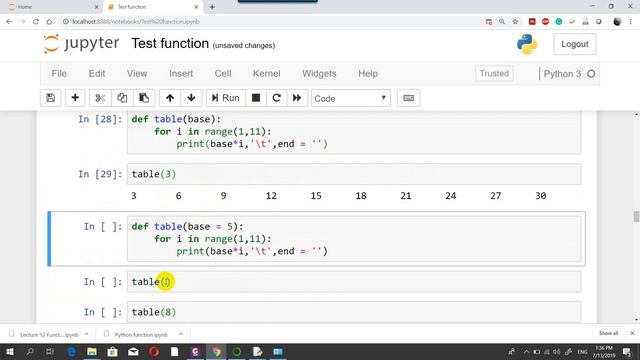This screenshot has height=360, width=640.
Task: Open the Widgets menu
Action: click(319, 73)
